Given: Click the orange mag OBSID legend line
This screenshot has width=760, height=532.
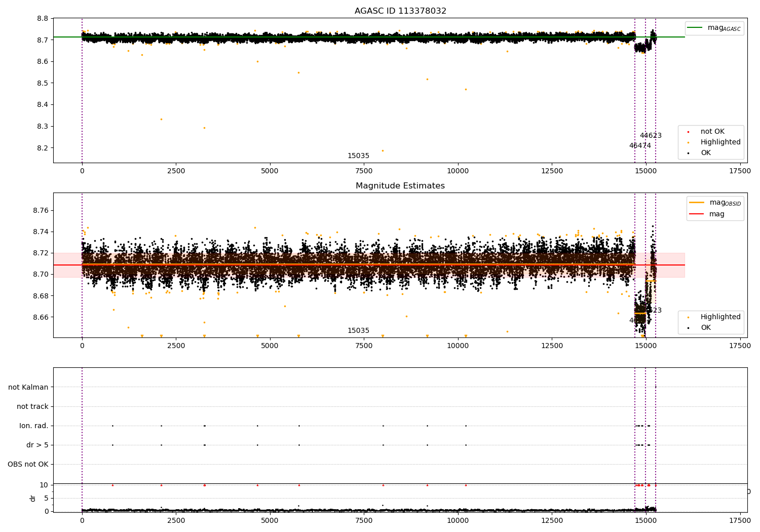Looking at the screenshot, I should [x=697, y=203].
